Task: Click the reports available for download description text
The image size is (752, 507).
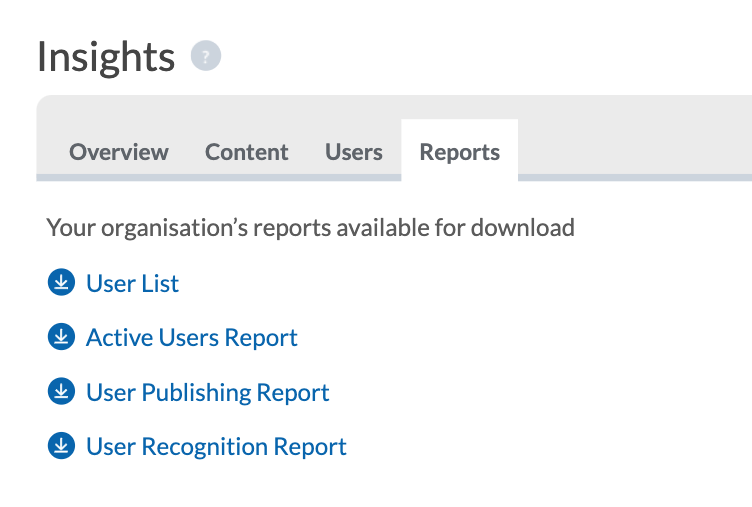Action: click(x=310, y=227)
